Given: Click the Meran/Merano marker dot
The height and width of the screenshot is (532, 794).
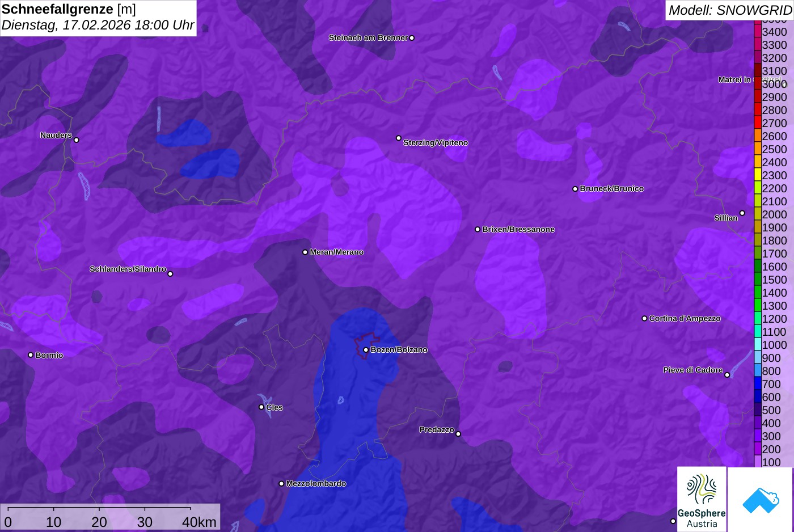Looking at the screenshot, I should [305, 252].
